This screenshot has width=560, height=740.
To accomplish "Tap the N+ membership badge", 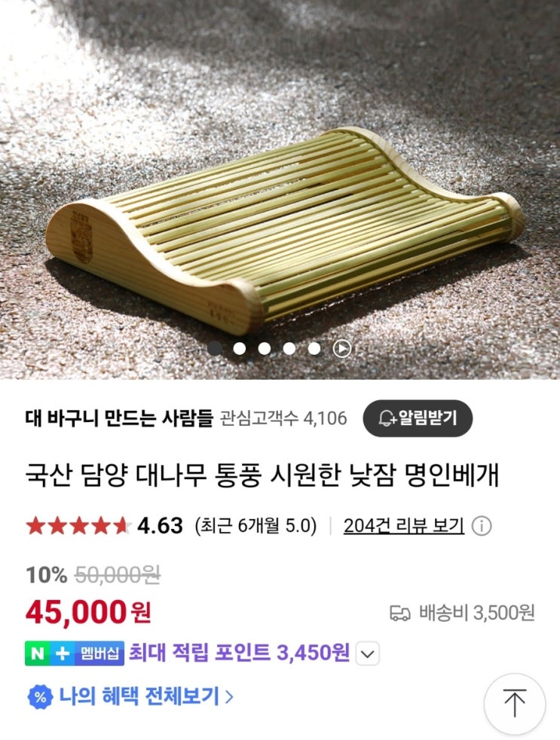I will tap(74, 653).
